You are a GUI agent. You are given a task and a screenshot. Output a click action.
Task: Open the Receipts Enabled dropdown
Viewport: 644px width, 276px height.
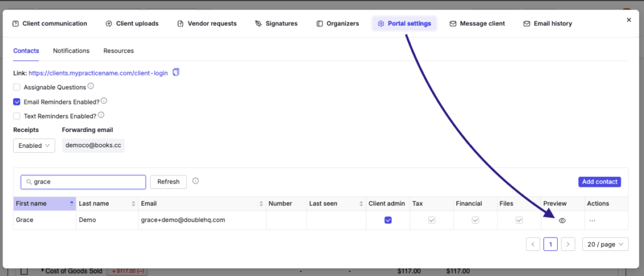coord(34,145)
